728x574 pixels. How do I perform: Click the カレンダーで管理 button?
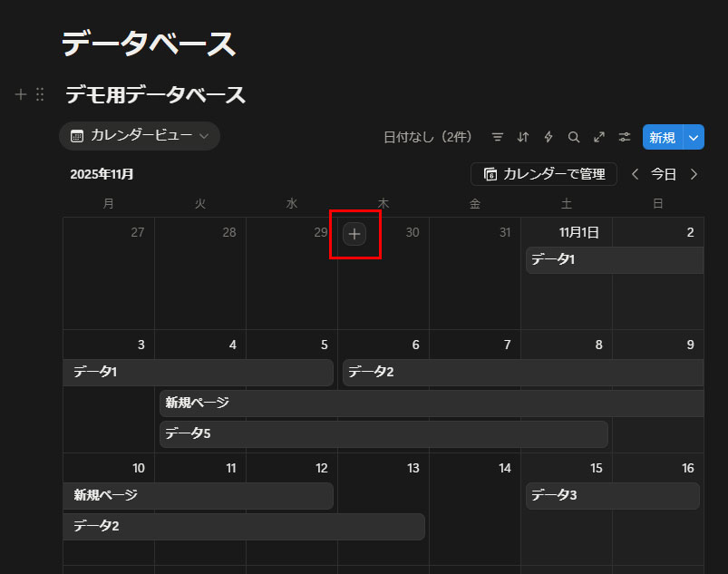544,174
